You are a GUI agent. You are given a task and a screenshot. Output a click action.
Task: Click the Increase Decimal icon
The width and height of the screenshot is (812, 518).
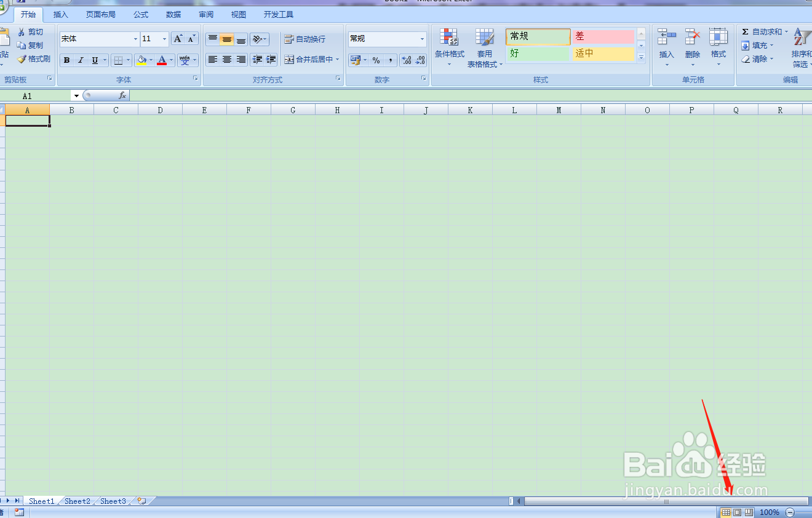coord(407,60)
